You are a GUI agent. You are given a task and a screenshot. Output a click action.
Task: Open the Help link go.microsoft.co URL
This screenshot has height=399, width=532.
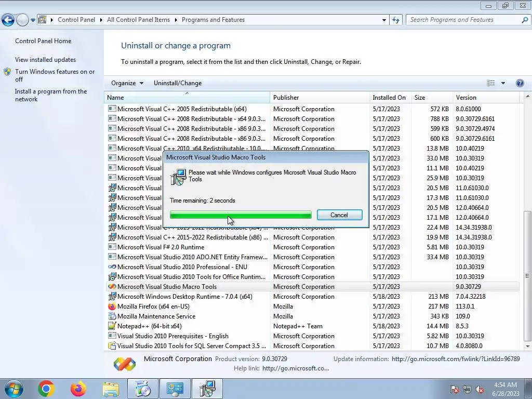tap(296, 368)
